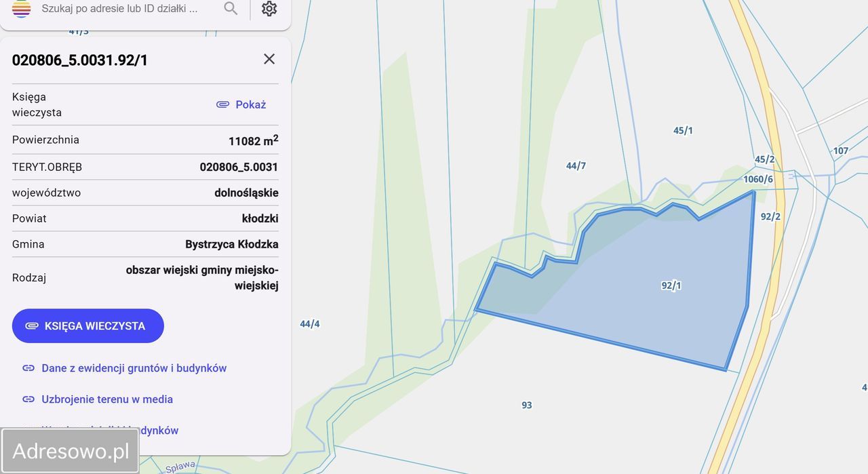Click the link icon inside KSIĘGA WIECZYSTA button

[x=32, y=325]
